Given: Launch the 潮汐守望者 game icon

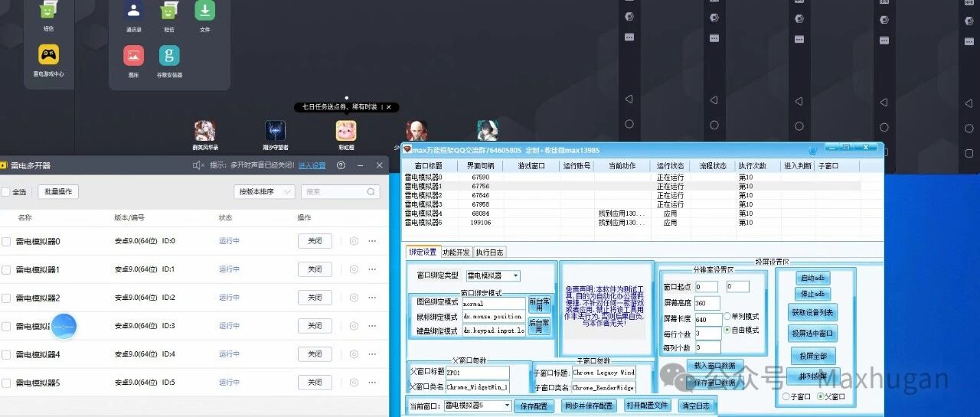Looking at the screenshot, I should [x=275, y=131].
